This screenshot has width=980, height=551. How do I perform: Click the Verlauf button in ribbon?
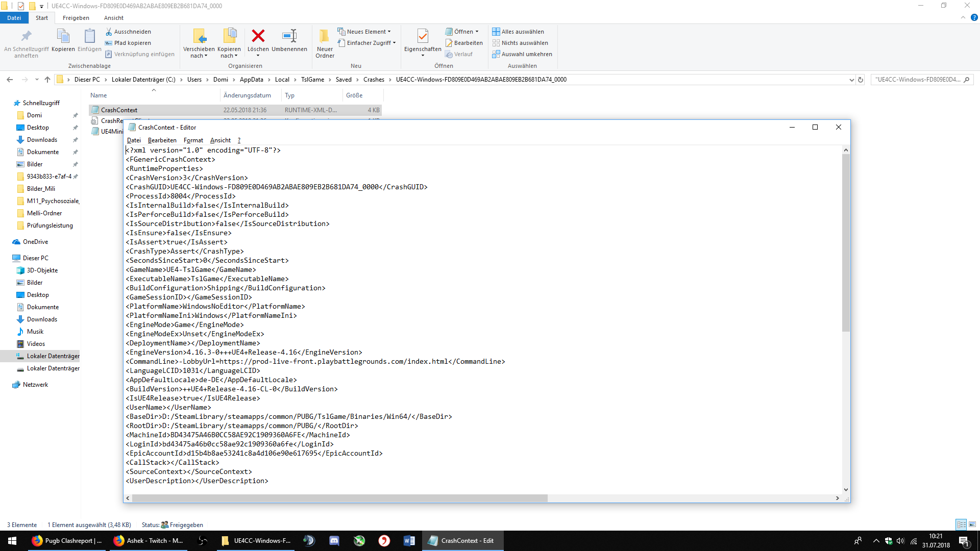tap(459, 54)
